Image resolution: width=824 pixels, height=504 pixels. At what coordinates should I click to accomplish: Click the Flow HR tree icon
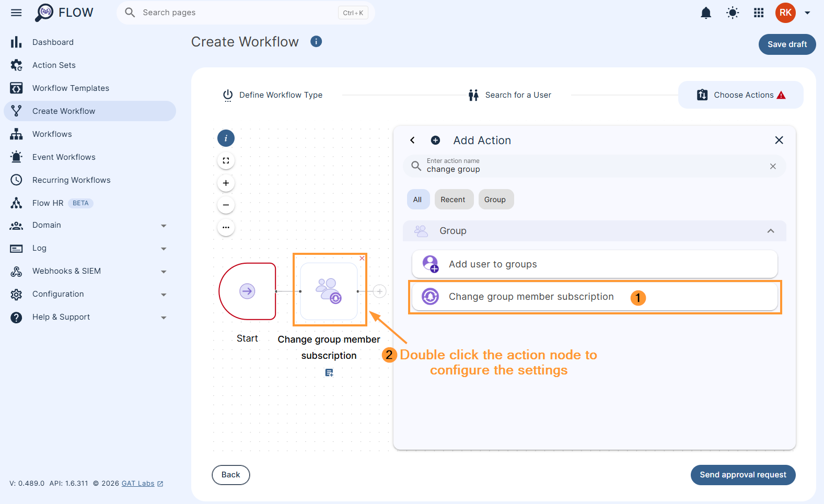[16, 203]
